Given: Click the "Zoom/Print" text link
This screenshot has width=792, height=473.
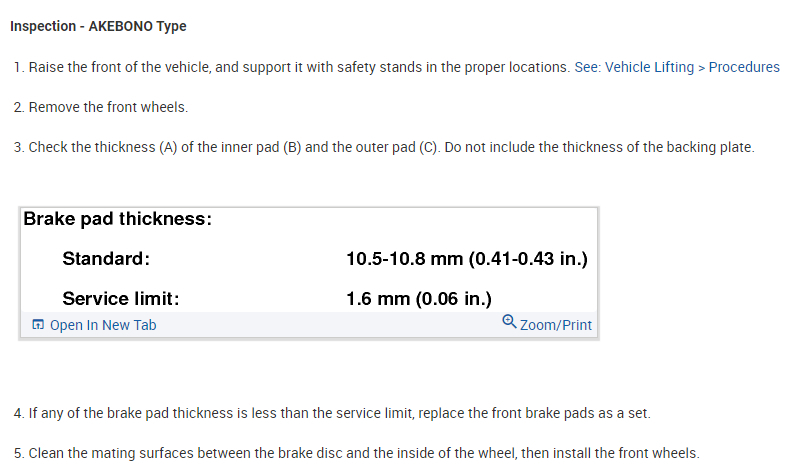Looking at the screenshot, I should [x=556, y=325].
